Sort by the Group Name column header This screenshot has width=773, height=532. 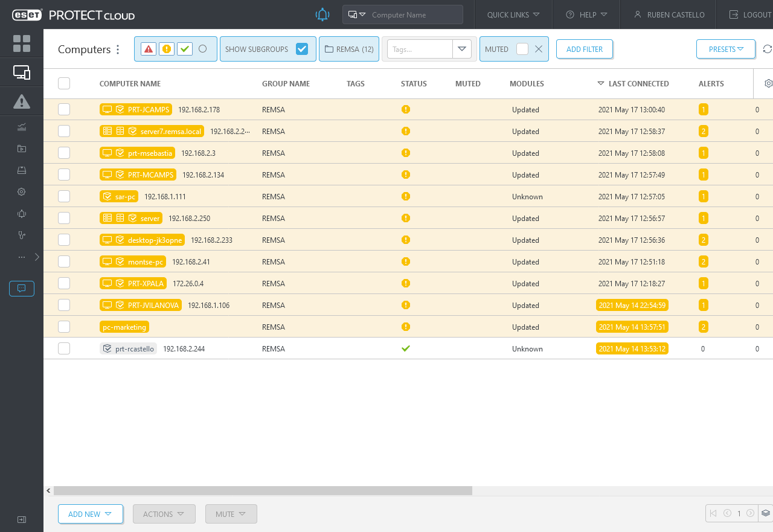coord(286,83)
